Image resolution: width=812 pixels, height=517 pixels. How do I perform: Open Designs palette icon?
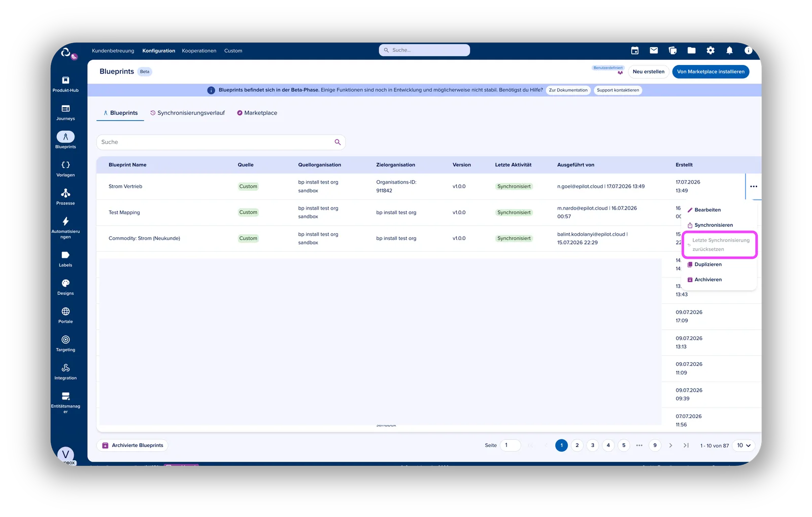pos(65,283)
